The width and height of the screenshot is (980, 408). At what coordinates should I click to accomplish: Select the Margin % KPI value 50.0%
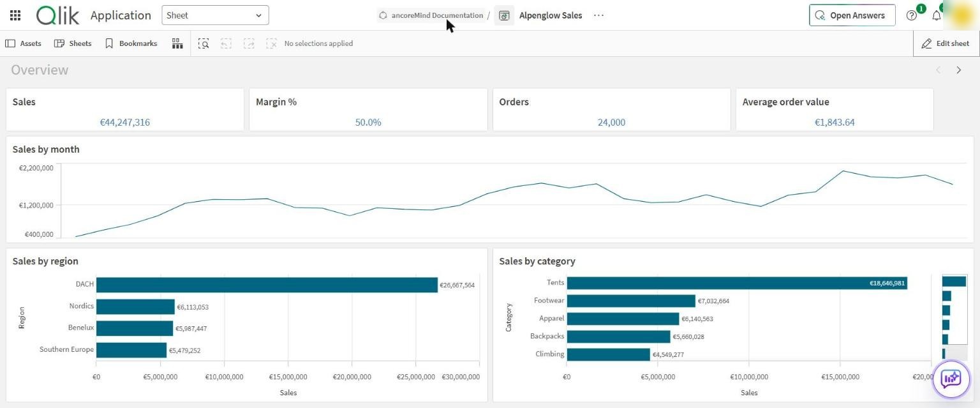pos(368,122)
